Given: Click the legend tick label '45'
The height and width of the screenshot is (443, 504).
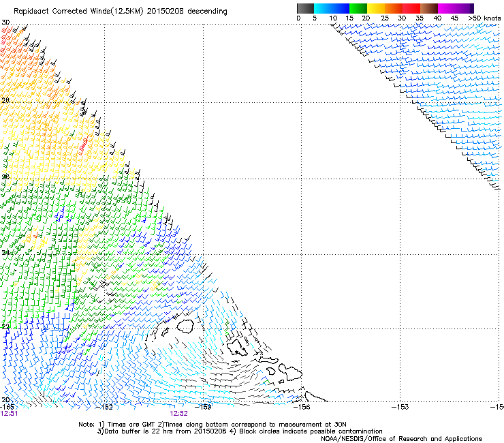Looking at the screenshot, I should click(454, 18).
